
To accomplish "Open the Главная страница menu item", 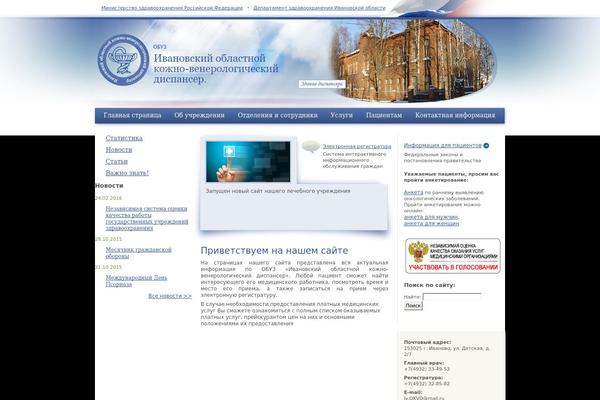I will [132, 115].
